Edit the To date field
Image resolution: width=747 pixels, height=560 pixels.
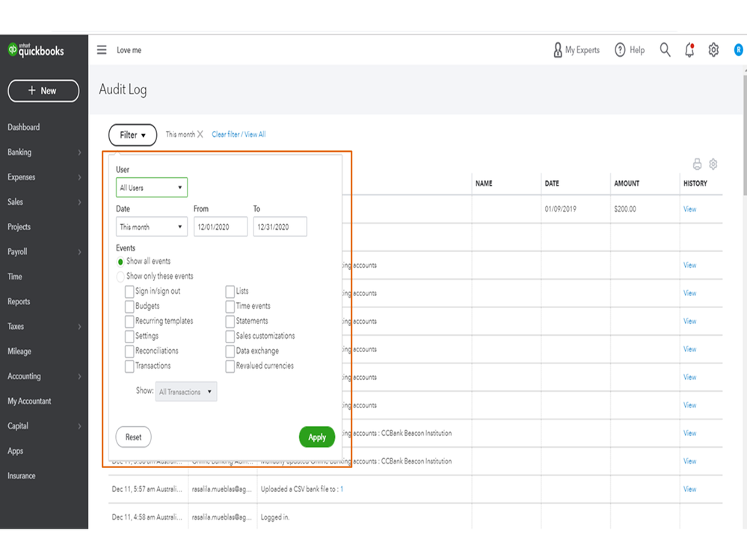pos(280,227)
